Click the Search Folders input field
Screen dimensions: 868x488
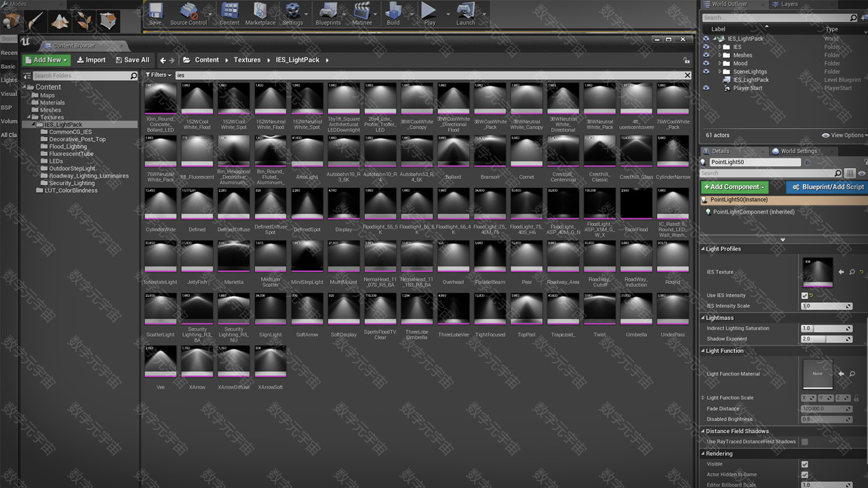(85, 76)
